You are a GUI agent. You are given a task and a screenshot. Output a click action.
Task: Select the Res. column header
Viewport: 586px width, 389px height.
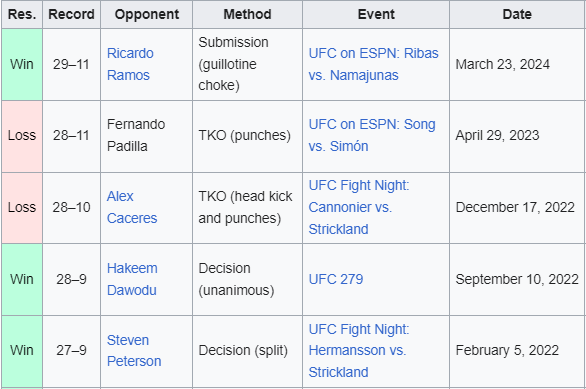point(22,14)
